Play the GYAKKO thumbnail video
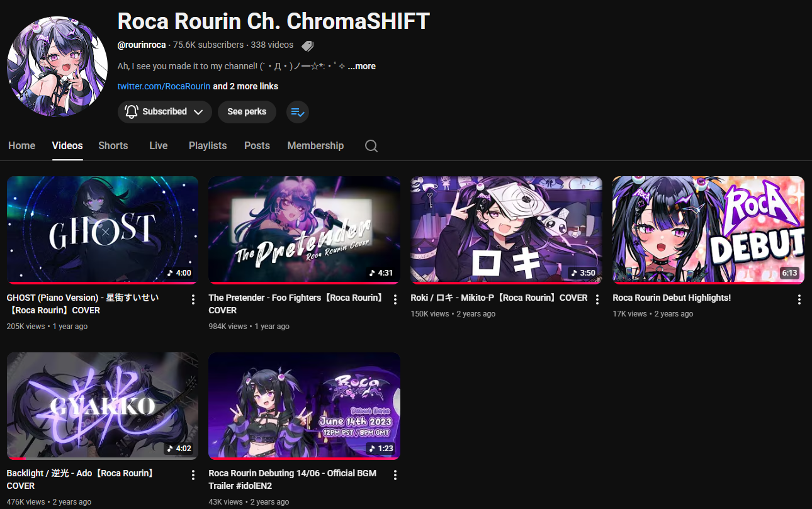Image resolution: width=812 pixels, height=509 pixels. (103, 406)
